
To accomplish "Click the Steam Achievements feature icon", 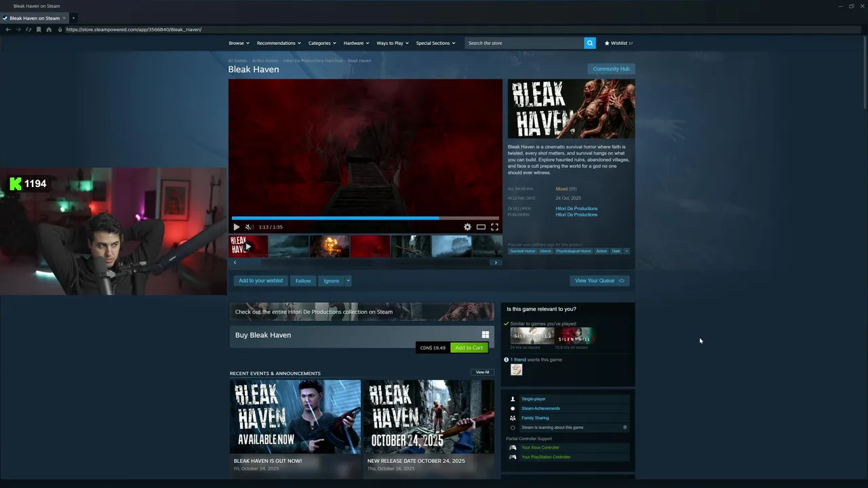I will pos(513,409).
